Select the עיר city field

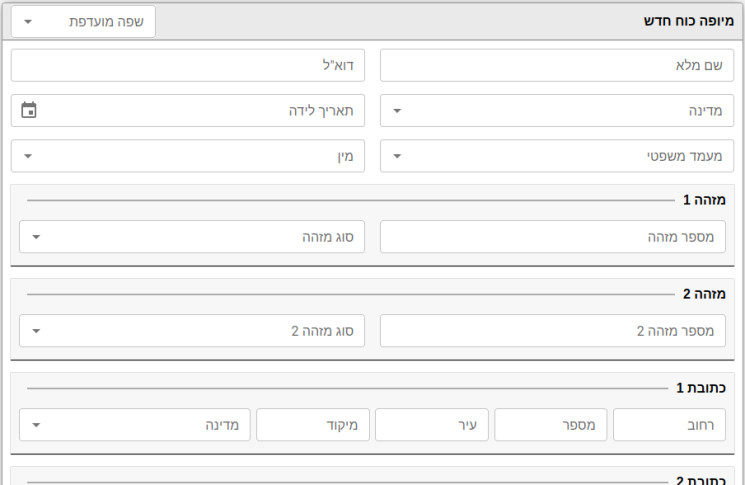click(x=432, y=425)
